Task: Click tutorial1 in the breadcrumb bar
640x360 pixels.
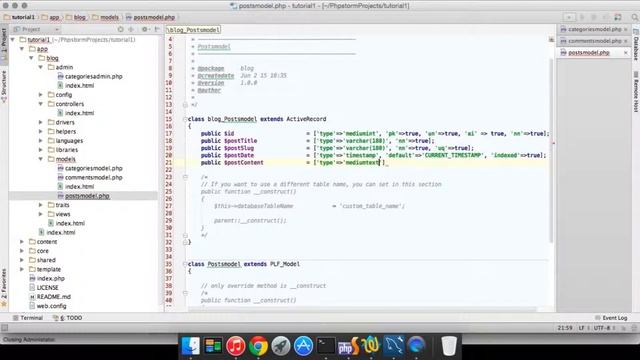Action: click(x=20, y=17)
